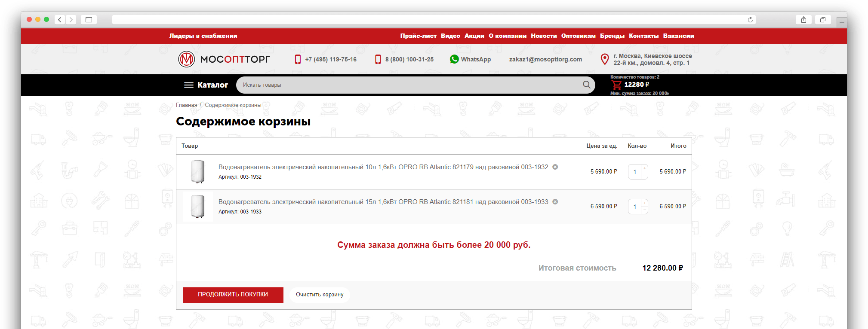Screen dimensions: 868x329
Task: Remove the 10л water heater item from the cart
Action: pyautogui.click(x=555, y=167)
